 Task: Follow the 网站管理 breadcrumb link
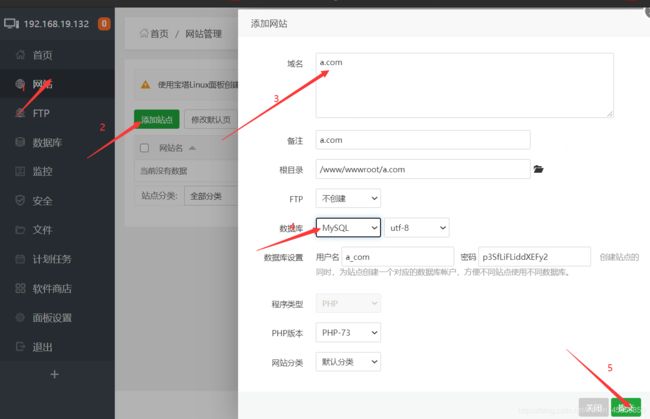point(204,34)
